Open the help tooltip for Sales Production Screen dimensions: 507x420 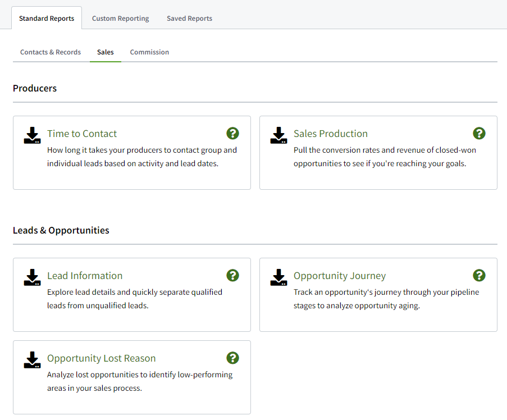click(x=479, y=133)
